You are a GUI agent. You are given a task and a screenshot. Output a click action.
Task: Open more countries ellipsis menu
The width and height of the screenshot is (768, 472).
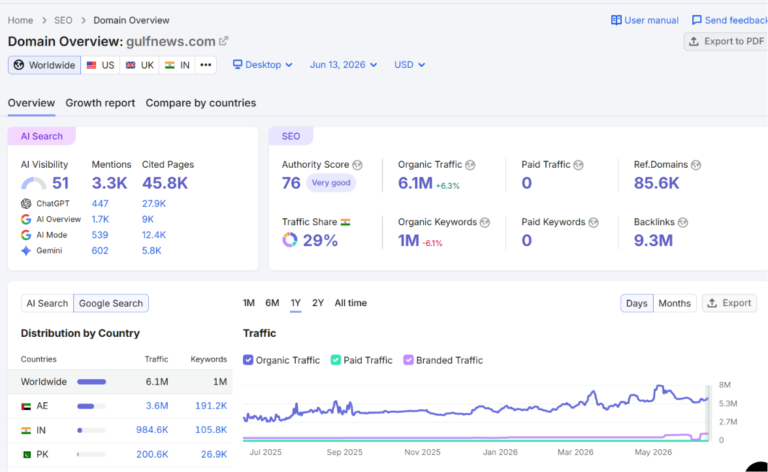206,65
